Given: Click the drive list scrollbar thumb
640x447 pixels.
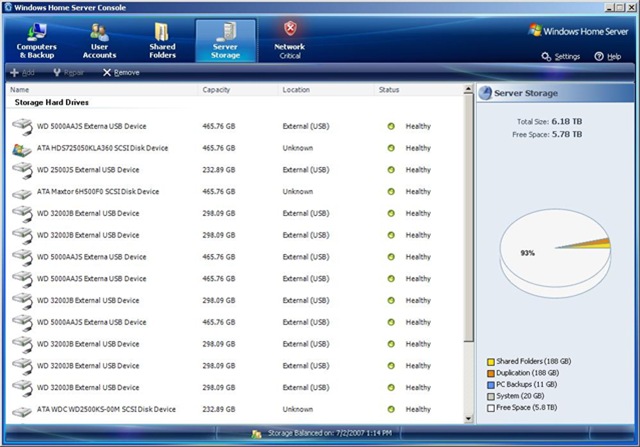Looking at the screenshot, I should tap(468, 218).
